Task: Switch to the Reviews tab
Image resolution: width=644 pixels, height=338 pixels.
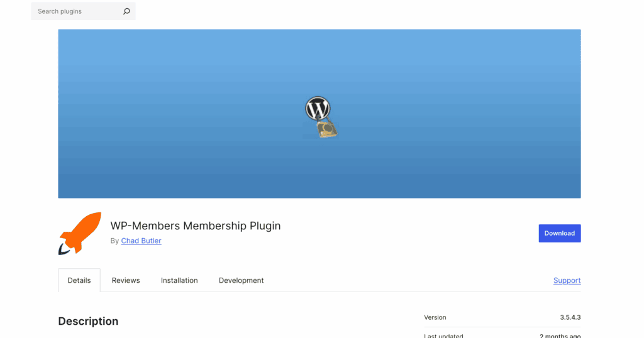Action: pos(126,281)
